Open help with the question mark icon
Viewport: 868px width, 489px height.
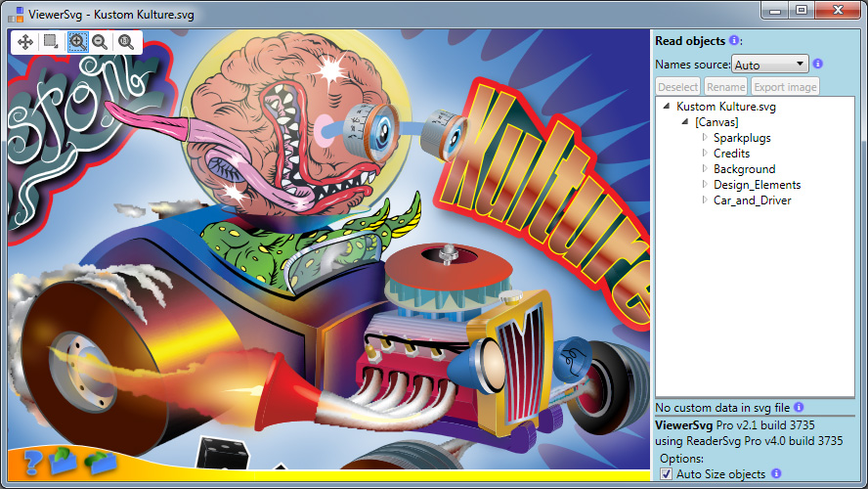31,462
